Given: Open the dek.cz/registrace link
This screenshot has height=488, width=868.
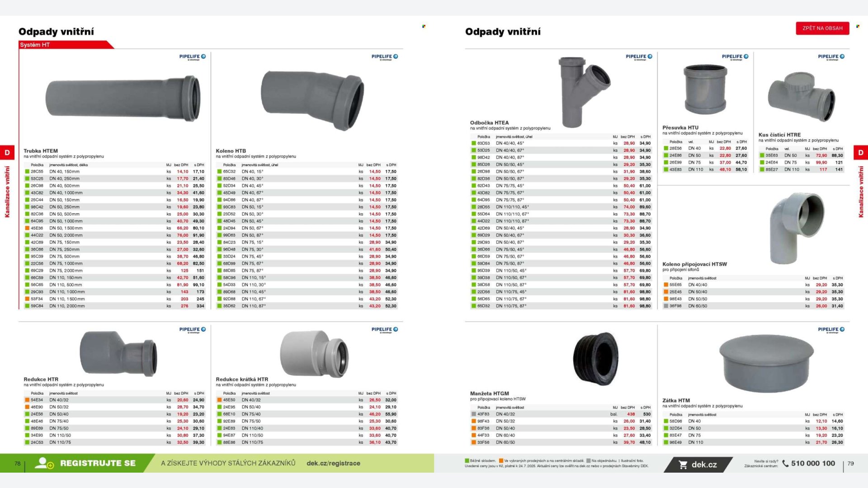Looking at the screenshot, I should coord(333,463).
